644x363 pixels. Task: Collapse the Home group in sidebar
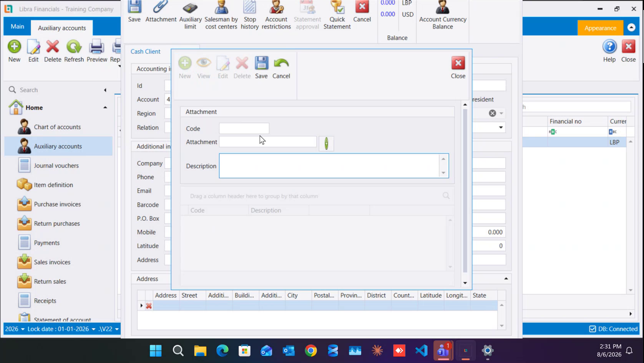tap(105, 108)
